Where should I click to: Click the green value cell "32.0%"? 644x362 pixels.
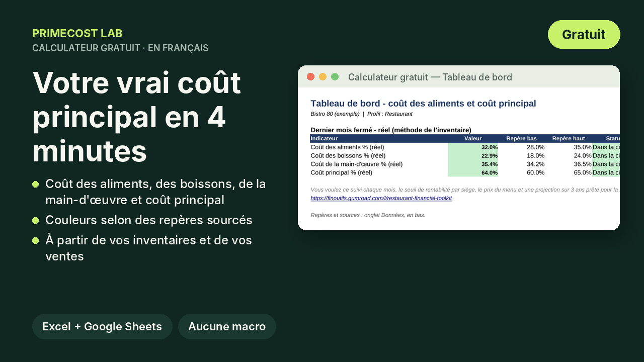click(473, 147)
